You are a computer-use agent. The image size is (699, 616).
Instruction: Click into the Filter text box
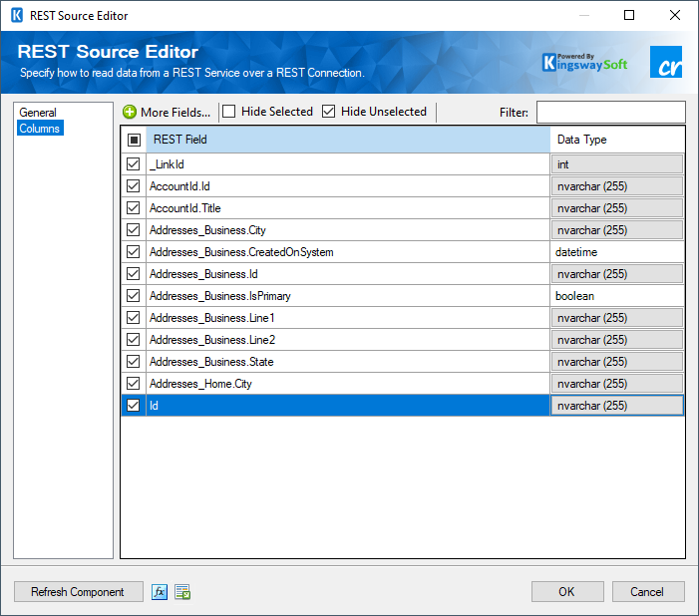(610, 112)
